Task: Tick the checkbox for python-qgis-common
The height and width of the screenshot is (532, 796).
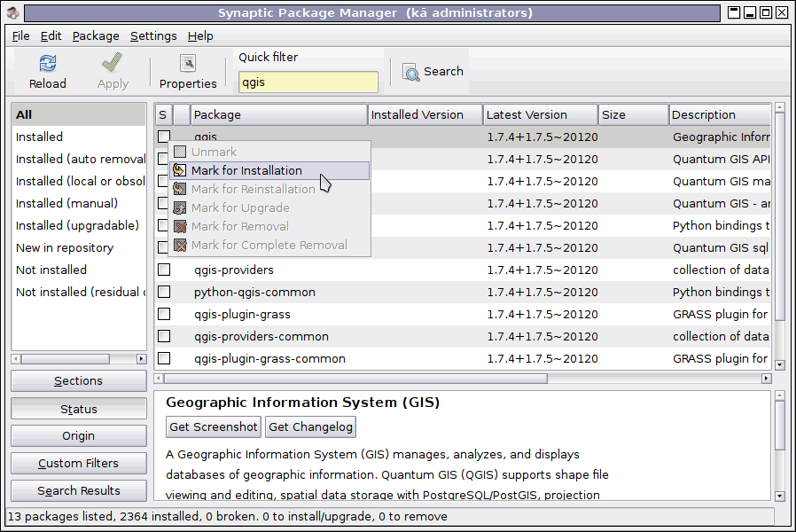Action: tap(164, 292)
